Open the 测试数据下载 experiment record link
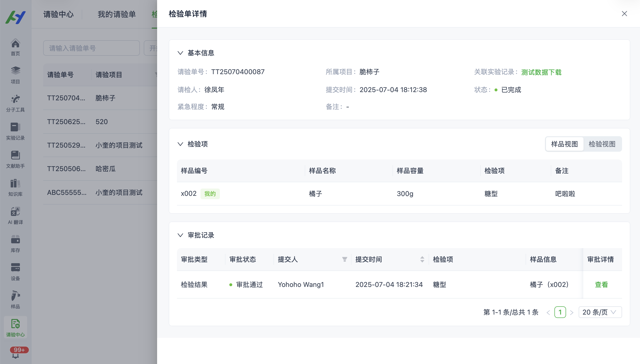 541,72
